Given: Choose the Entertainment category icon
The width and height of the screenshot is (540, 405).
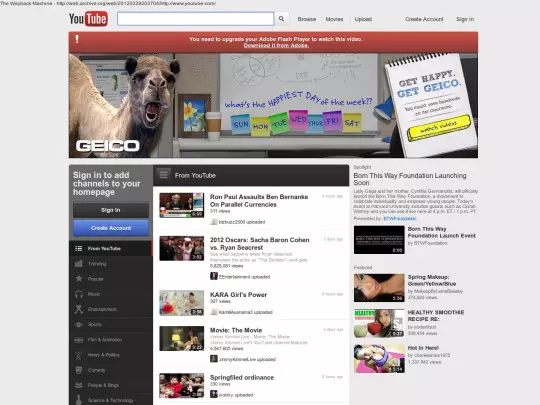Looking at the screenshot, I should [x=79, y=309].
